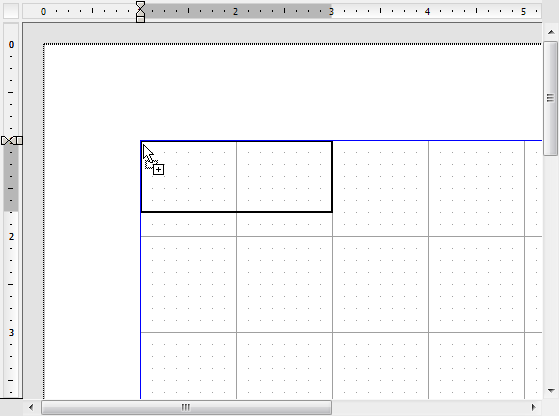Click the horizontal scrollbar thumb
Viewport: 559px width, 416px height.
tap(186, 407)
